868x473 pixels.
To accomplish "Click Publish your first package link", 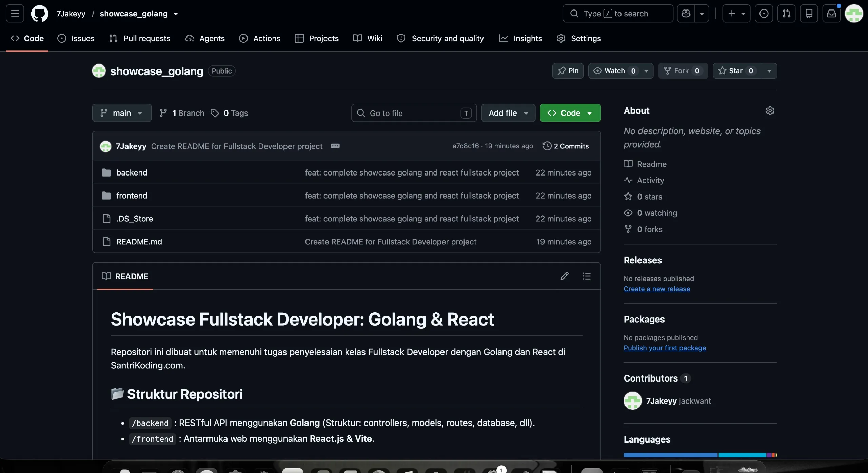I will 665,348.
